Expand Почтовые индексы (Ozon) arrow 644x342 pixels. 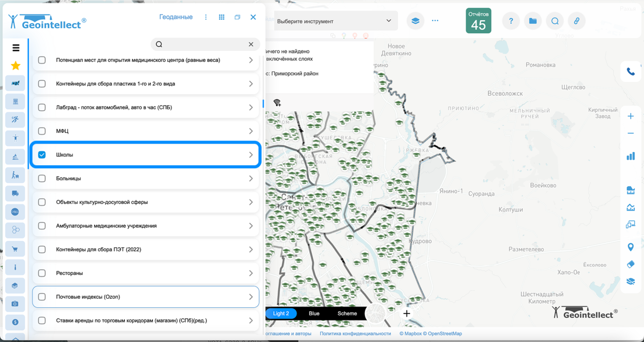(x=251, y=297)
